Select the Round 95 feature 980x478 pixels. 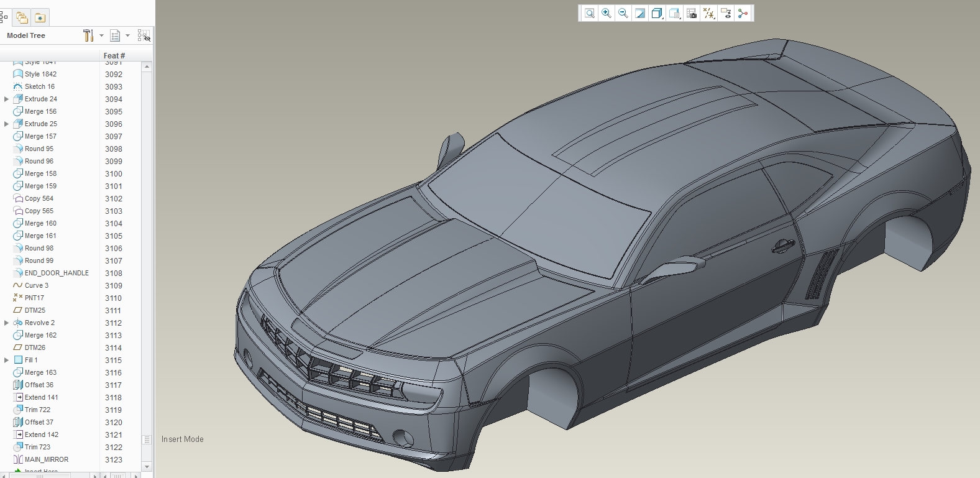click(x=39, y=149)
